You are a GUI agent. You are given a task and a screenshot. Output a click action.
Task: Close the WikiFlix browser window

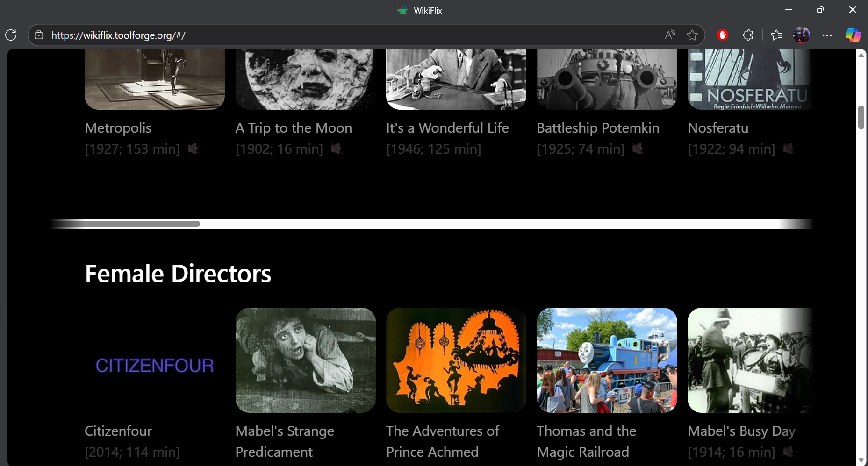click(x=853, y=10)
